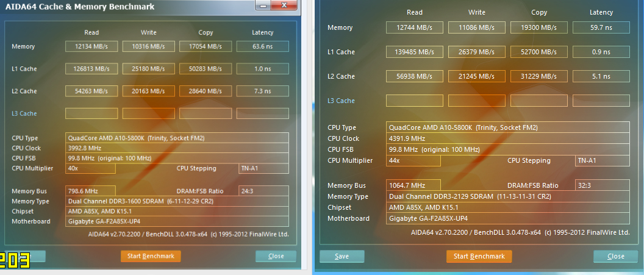The height and width of the screenshot is (275, 644).
Task: Click the 126813 MB/s L1 cache read field
Action: 91,68
